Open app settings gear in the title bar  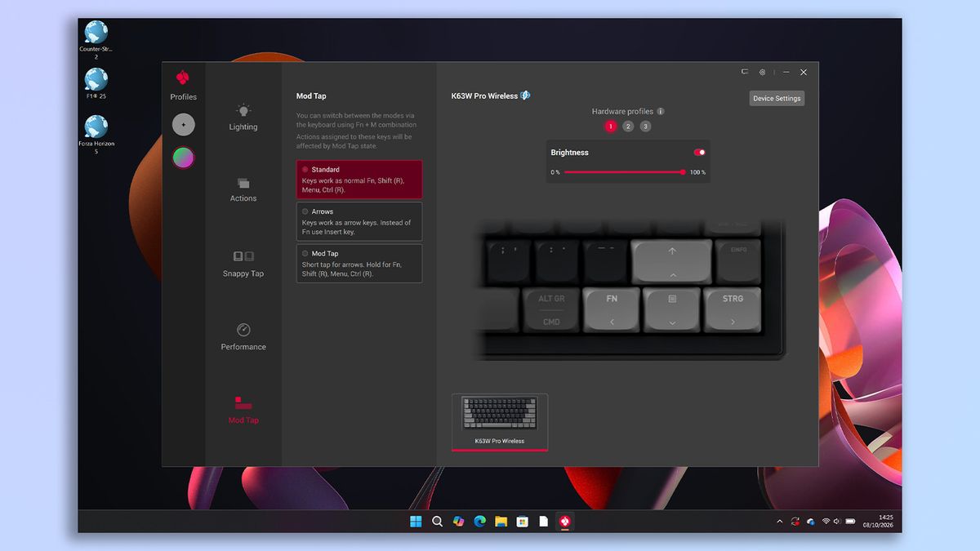tap(762, 72)
